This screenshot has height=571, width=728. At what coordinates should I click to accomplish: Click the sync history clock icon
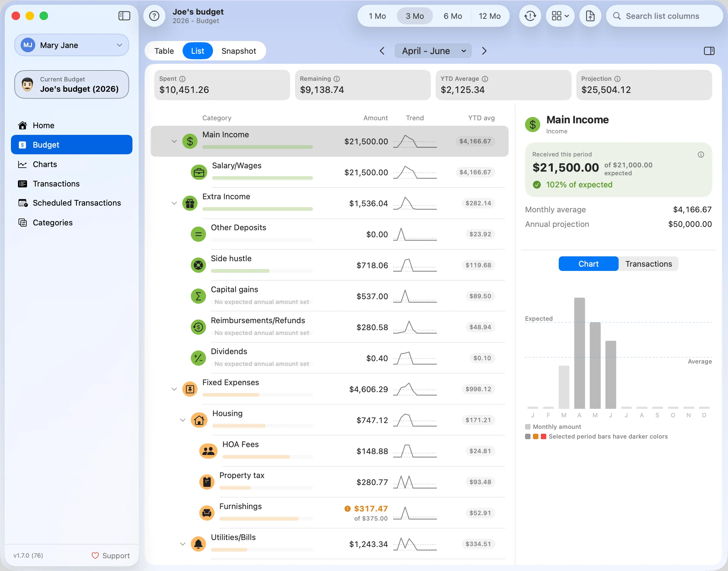click(530, 16)
